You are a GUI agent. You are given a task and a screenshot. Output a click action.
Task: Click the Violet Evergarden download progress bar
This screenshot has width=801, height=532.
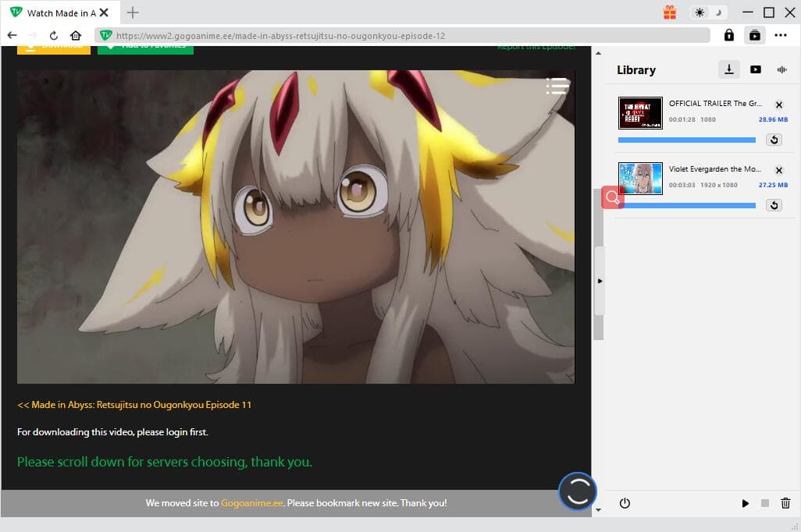[x=686, y=205]
